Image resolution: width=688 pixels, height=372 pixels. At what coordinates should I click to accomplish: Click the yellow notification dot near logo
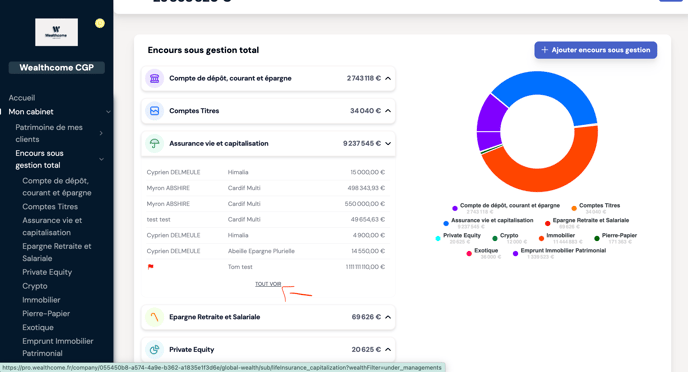(100, 23)
